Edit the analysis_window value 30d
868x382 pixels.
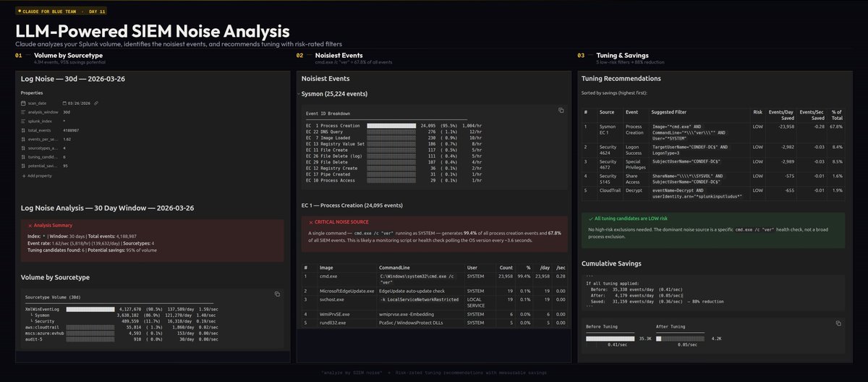(x=67, y=111)
